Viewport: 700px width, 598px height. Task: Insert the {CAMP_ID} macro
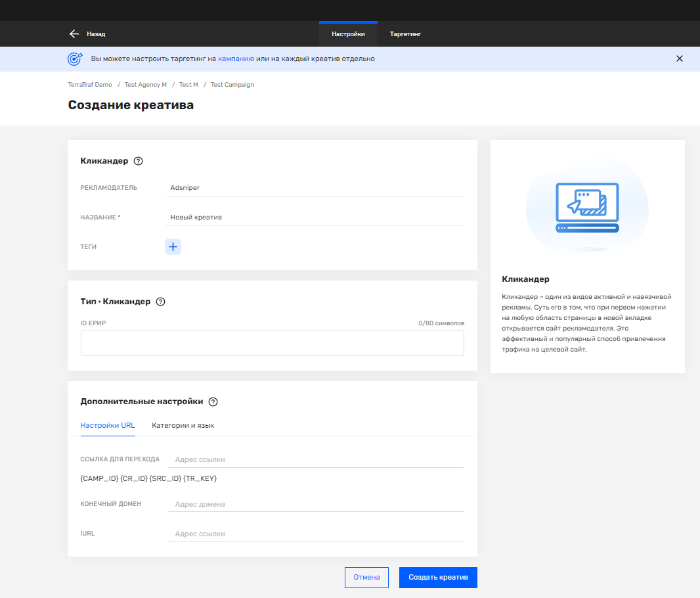(x=100, y=478)
